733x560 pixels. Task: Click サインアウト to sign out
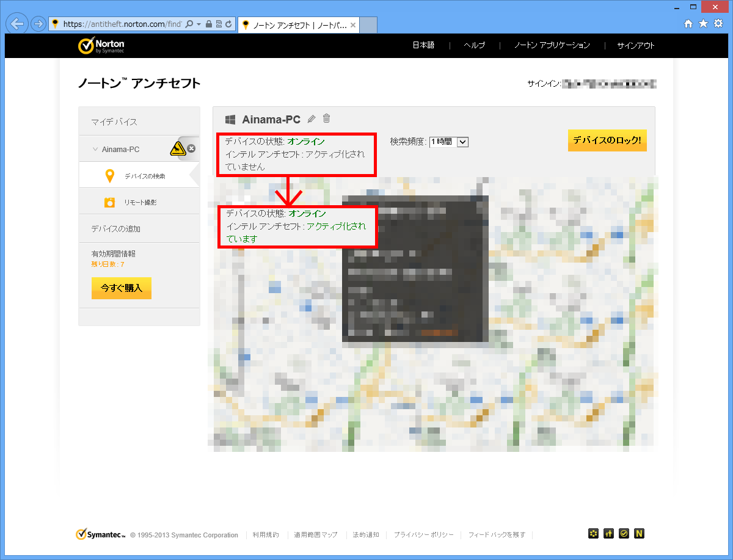(635, 46)
